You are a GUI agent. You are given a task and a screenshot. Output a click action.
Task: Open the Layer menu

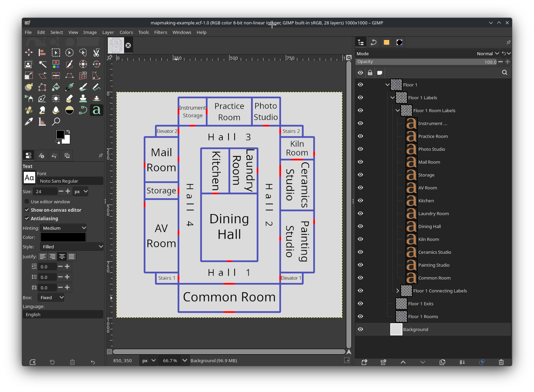108,33
